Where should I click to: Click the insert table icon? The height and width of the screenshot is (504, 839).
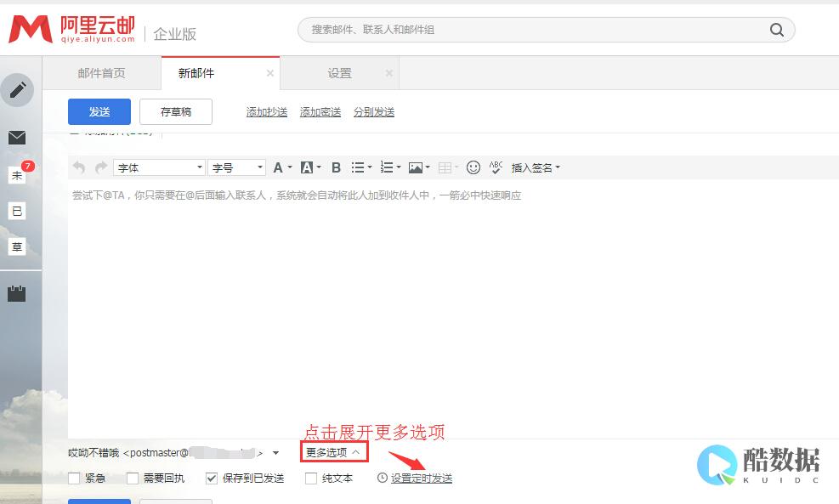coord(445,167)
